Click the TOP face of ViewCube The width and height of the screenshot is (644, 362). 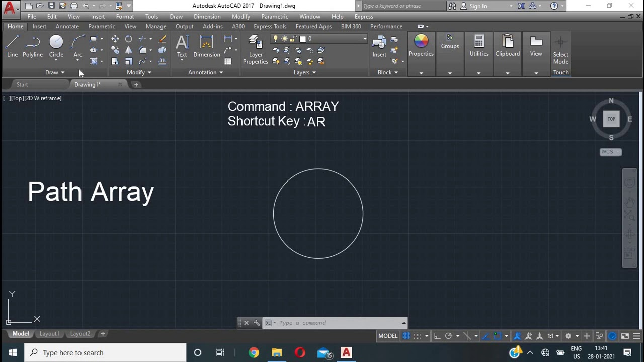[x=611, y=119]
